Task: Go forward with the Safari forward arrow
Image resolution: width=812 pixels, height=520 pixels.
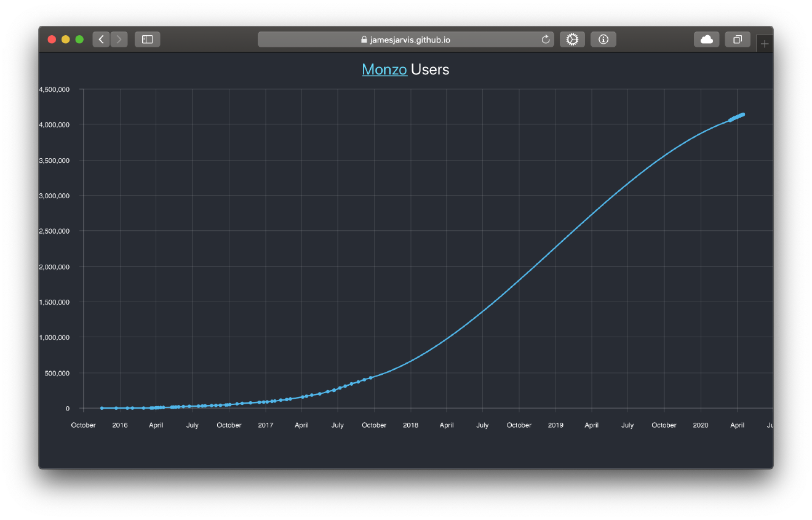Action: point(119,39)
